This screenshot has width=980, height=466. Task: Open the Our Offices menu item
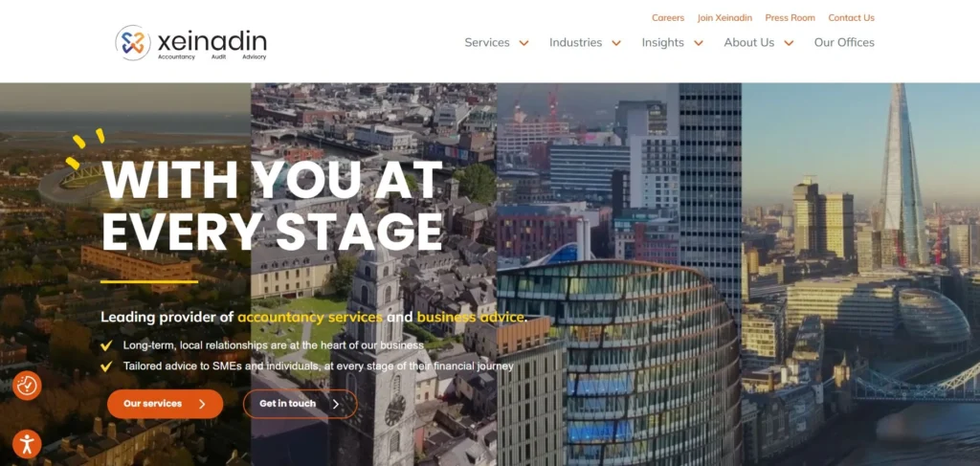[x=844, y=42]
